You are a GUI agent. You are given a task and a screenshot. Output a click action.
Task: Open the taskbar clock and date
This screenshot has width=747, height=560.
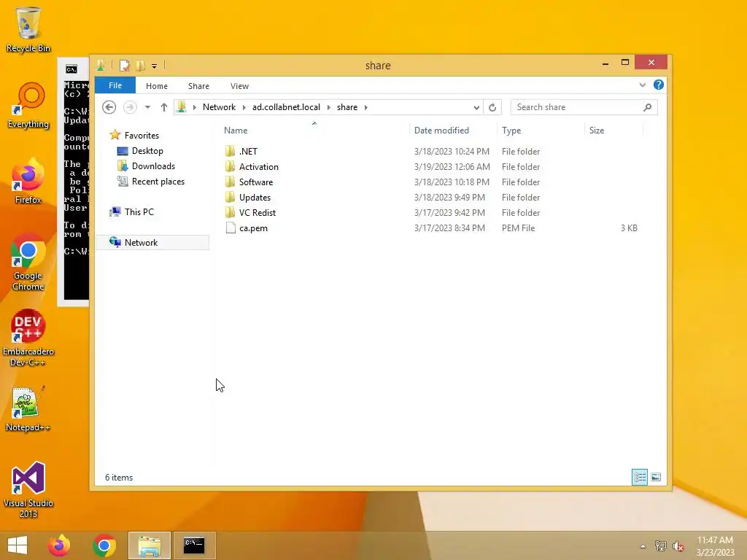coord(715,546)
